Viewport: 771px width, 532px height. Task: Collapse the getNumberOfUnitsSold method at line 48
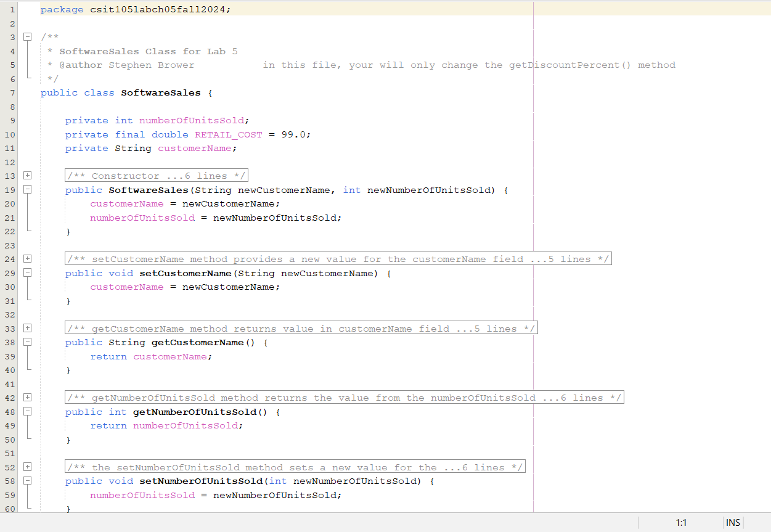[27, 412]
